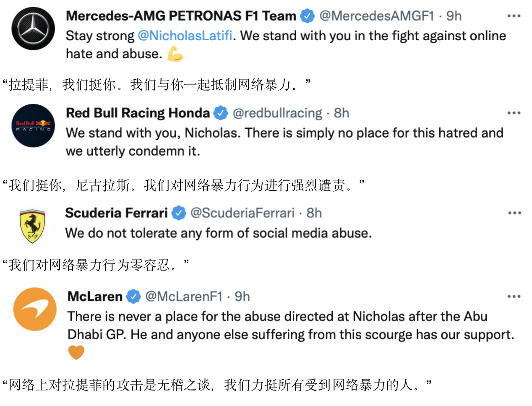Screen dimensions: 532x406
Task: Click the Red Bull Racing profile avatar
Action: (33, 125)
